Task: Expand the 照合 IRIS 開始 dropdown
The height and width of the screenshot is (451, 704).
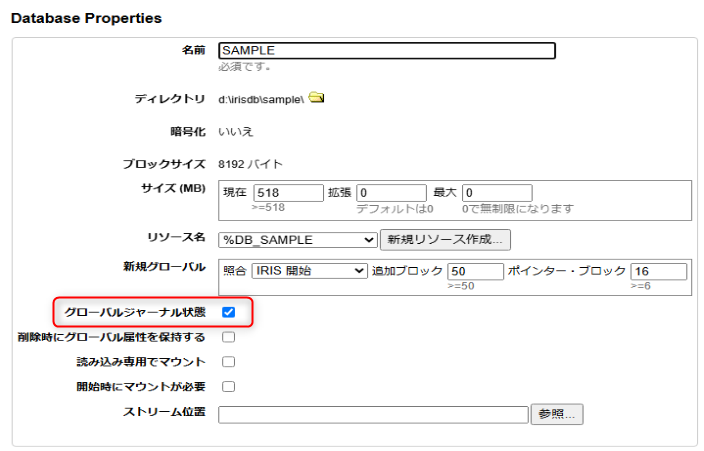Action: (310, 271)
